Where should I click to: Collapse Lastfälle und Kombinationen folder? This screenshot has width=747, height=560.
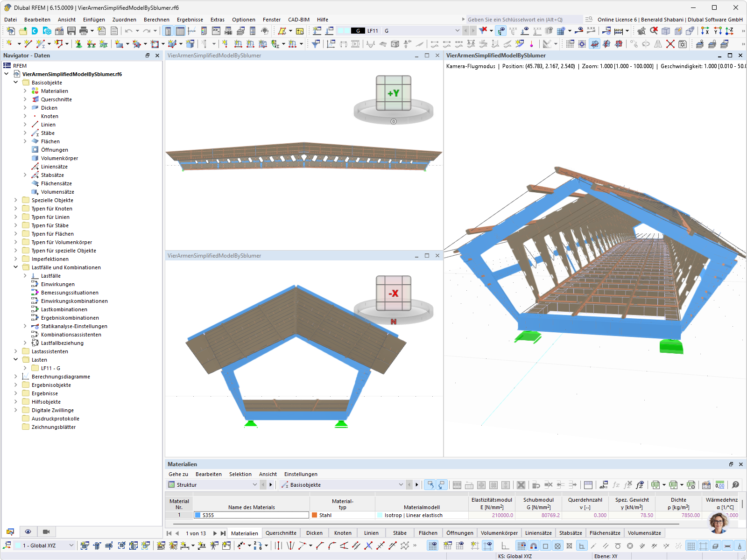click(16, 267)
